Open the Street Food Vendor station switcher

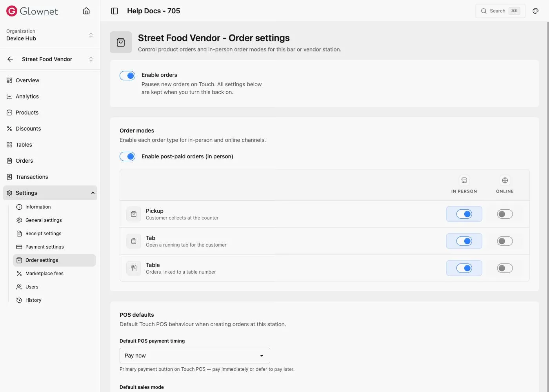57,59
